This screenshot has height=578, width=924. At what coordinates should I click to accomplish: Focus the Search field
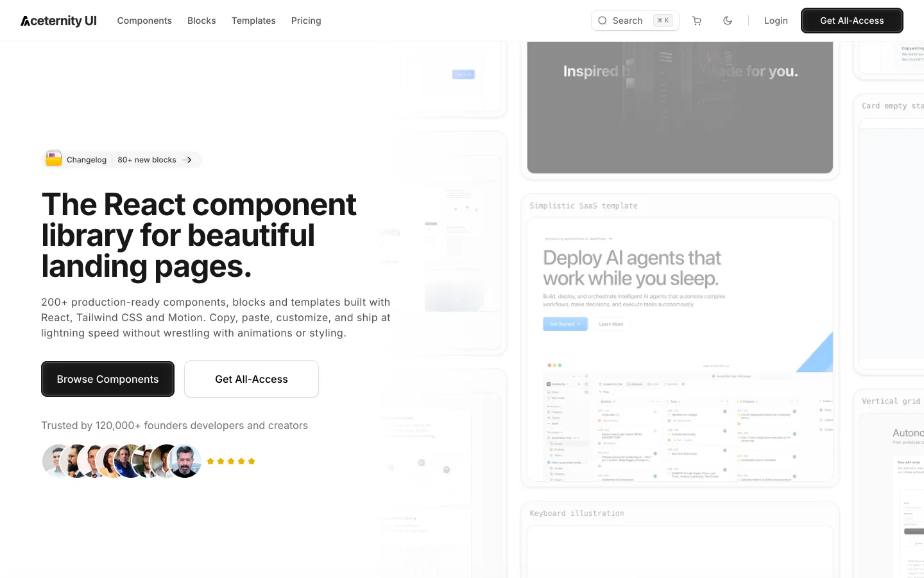[635, 21]
